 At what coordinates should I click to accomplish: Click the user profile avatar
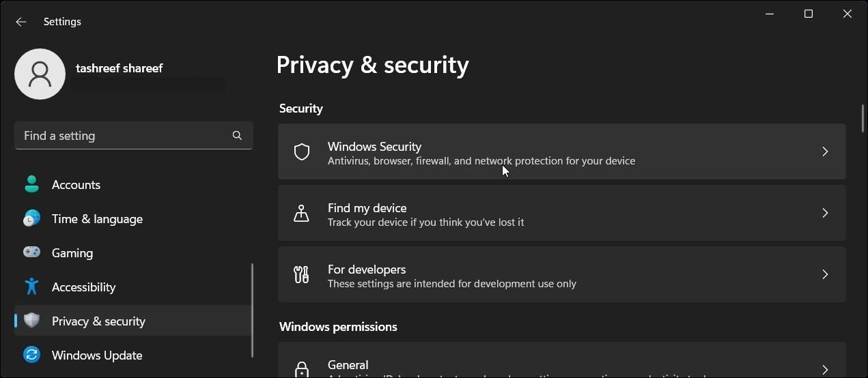(40, 74)
